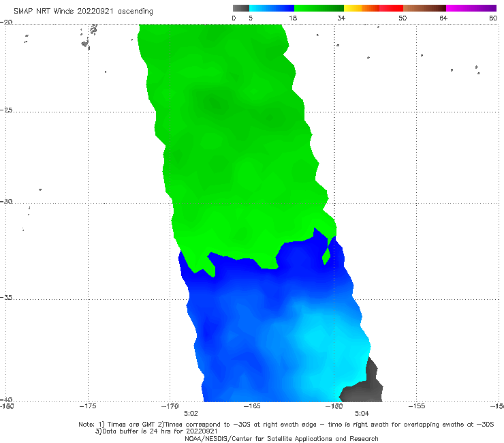Viewport: 504px width, 443px height.
Task: Click the 'Data buffer is 24 hrs' note
Action: click(157, 431)
